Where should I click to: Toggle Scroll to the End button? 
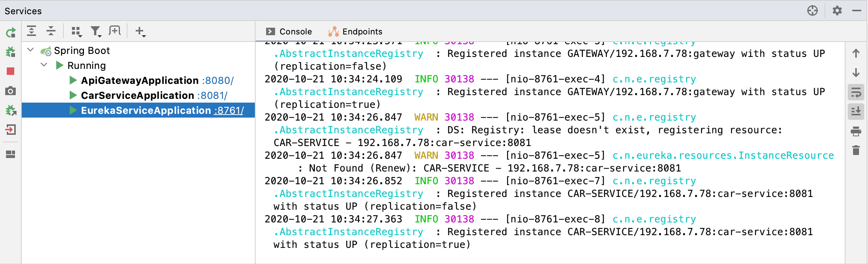(856, 112)
